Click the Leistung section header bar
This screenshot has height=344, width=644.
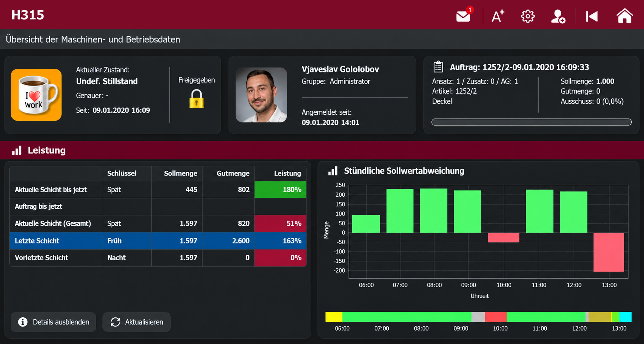(x=322, y=150)
